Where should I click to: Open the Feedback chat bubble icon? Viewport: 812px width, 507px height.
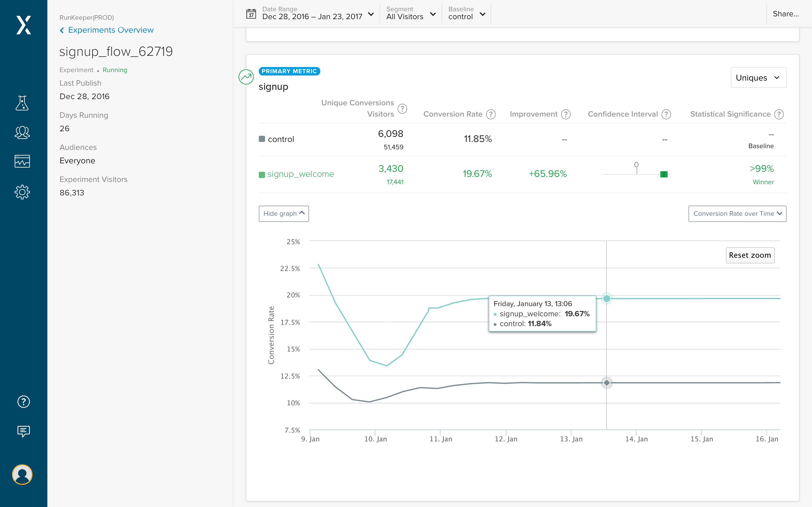(23, 431)
